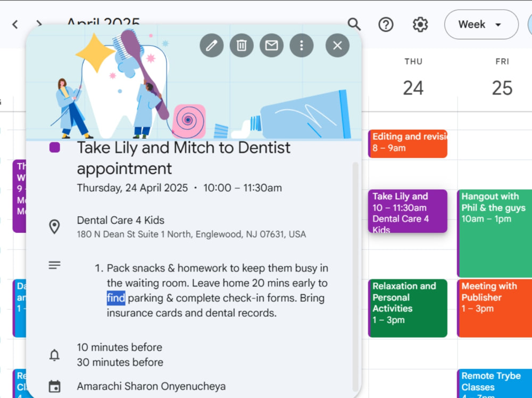The image size is (532, 398).
Task: Click the event popup scrollbar
Action: [355, 276]
